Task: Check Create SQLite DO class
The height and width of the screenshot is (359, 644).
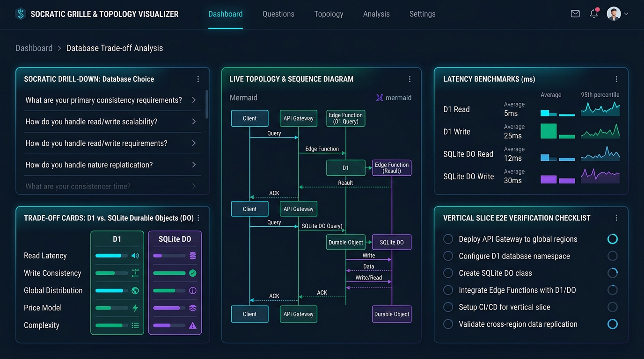Action: [x=448, y=273]
